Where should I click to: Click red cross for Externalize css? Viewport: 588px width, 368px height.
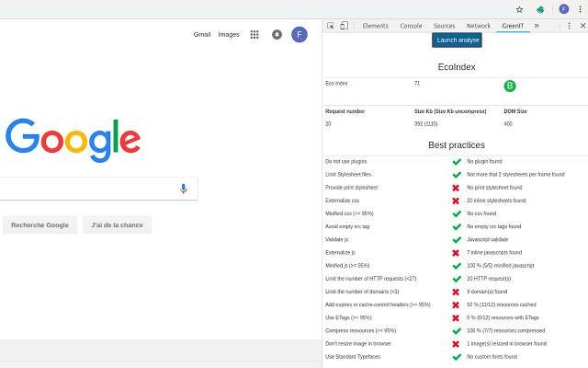coord(456,201)
